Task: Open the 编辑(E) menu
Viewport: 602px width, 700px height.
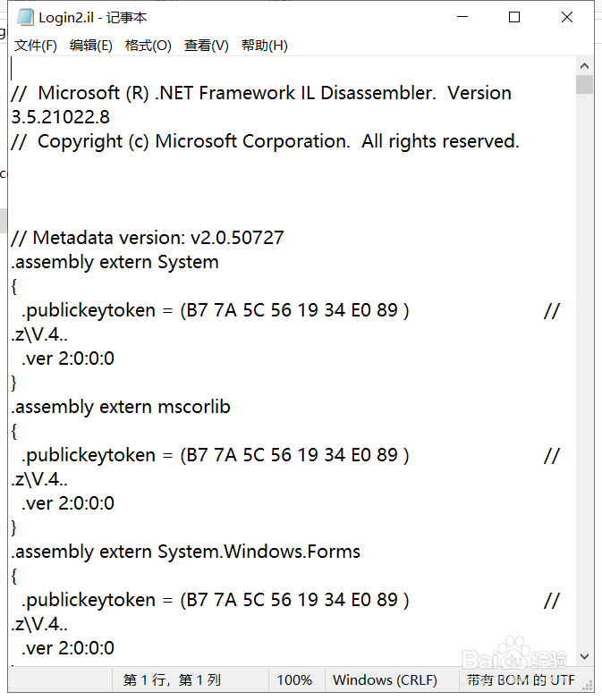Action: click(91, 45)
